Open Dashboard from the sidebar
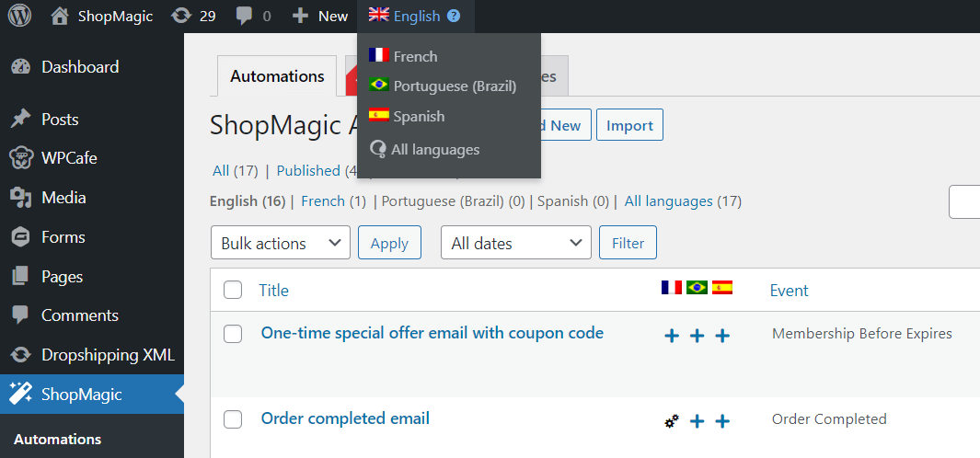Screen dimensions: 980x458 (80, 67)
